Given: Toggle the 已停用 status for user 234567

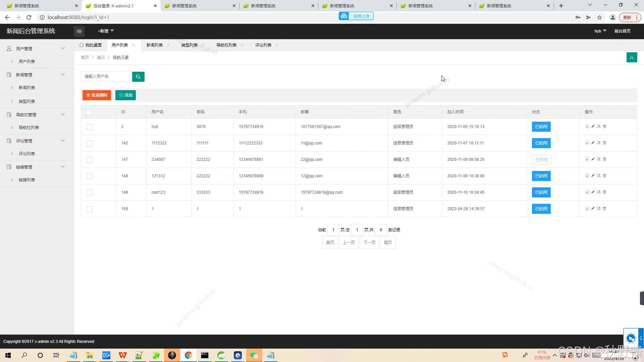Looking at the screenshot, I should click(x=541, y=160).
